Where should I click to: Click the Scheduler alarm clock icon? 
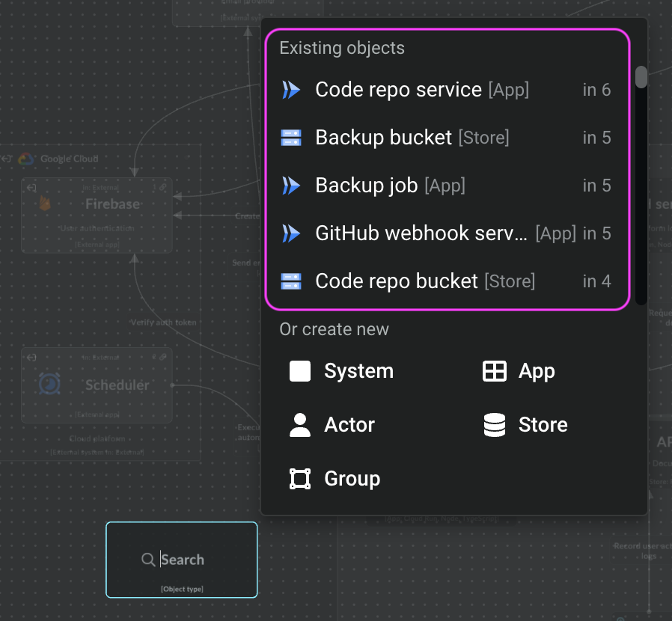coord(50,384)
